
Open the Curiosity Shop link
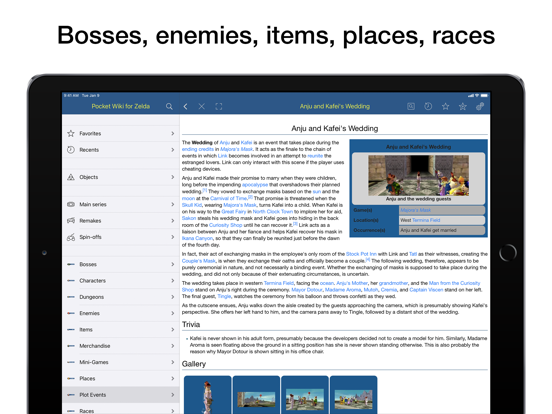(226, 225)
